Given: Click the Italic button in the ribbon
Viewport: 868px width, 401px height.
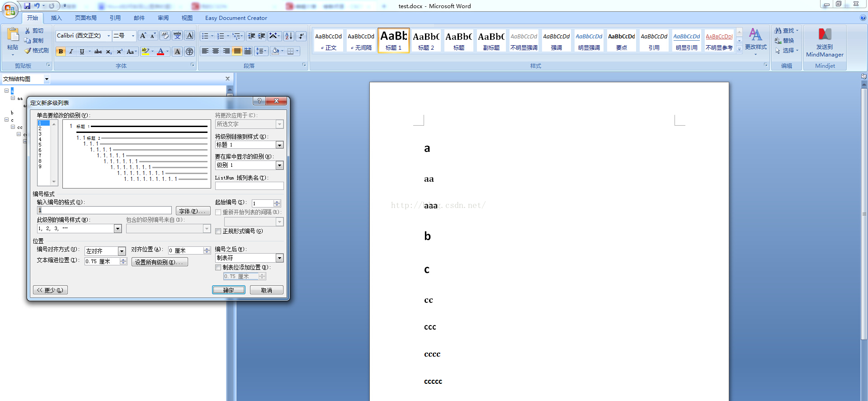Looking at the screenshot, I should (x=71, y=52).
